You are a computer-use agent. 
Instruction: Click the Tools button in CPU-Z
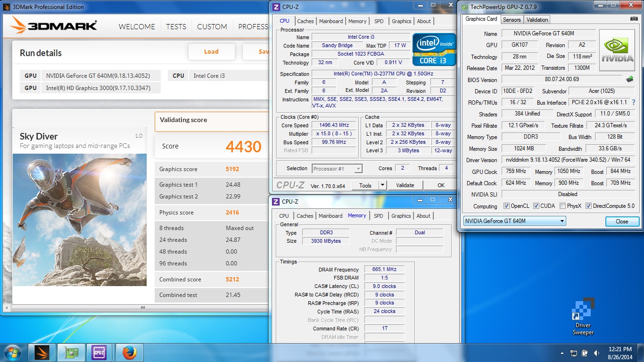[x=365, y=185]
